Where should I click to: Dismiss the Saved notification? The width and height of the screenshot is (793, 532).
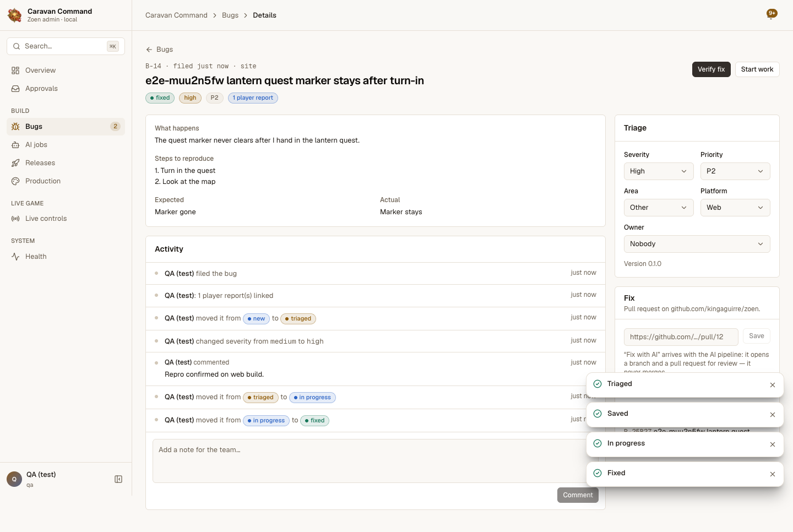(x=773, y=415)
